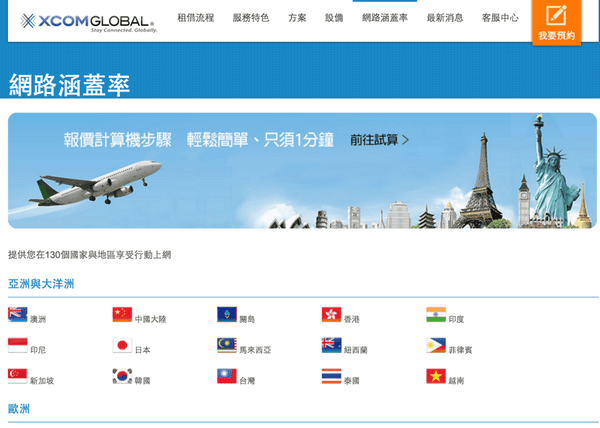Open the 服務特色 menu item

pyautogui.click(x=250, y=18)
